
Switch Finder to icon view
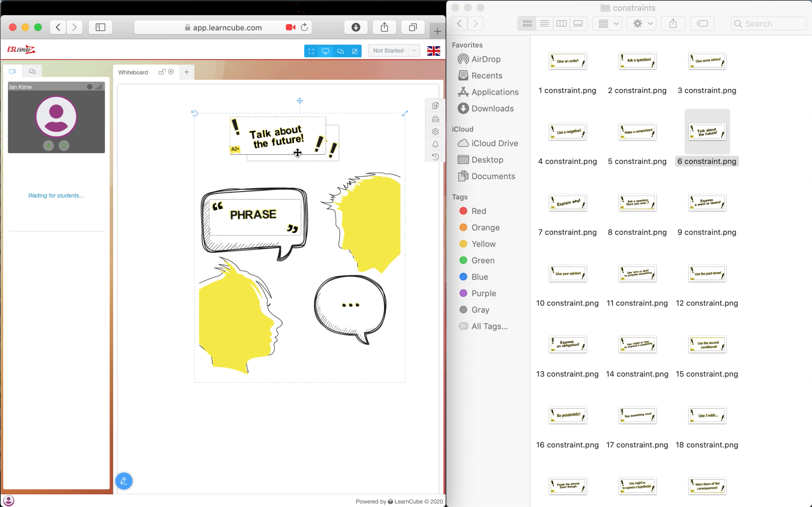click(527, 23)
